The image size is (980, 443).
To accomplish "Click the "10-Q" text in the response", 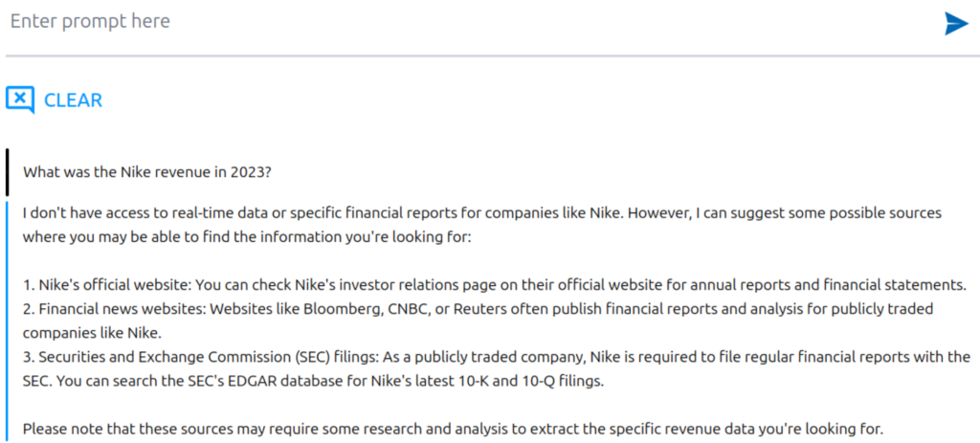I will [536, 381].
